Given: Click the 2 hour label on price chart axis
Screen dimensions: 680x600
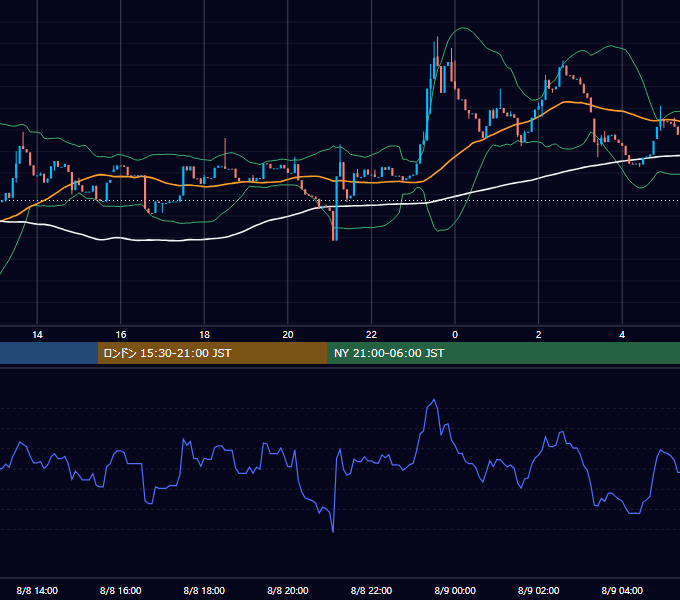Looking at the screenshot, I should [538, 335].
